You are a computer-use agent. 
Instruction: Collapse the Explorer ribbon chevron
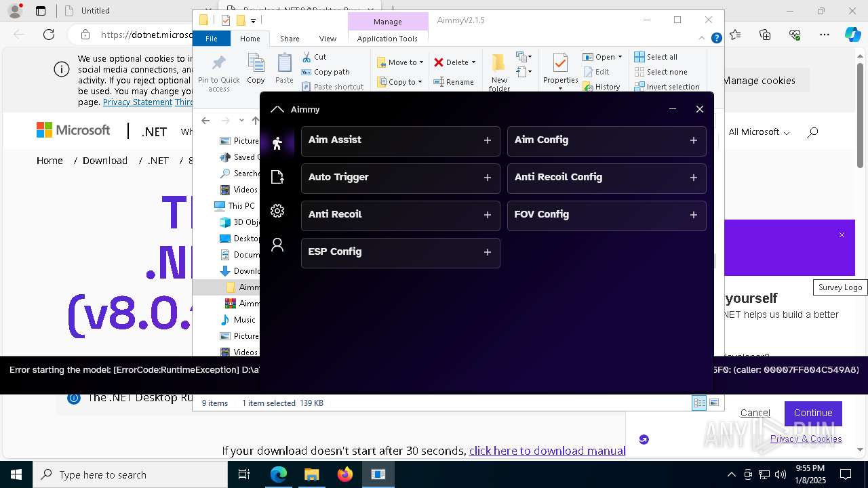click(x=702, y=39)
